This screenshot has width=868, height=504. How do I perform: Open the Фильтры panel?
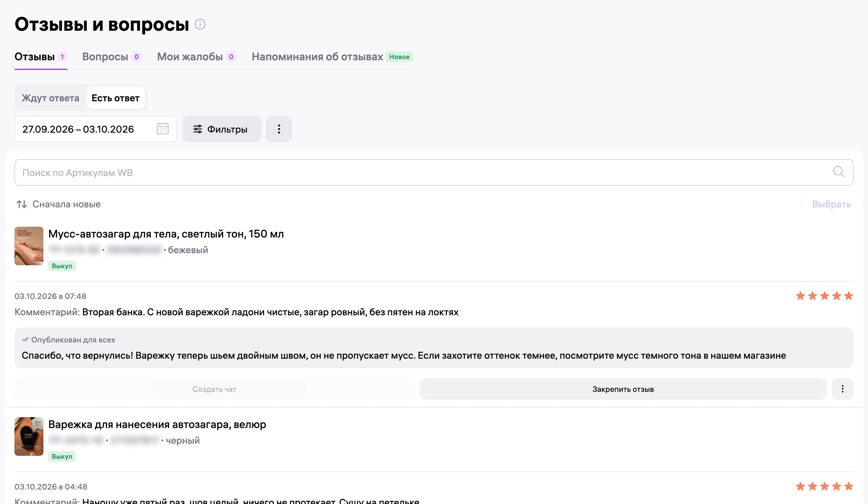pyautogui.click(x=221, y=129)
